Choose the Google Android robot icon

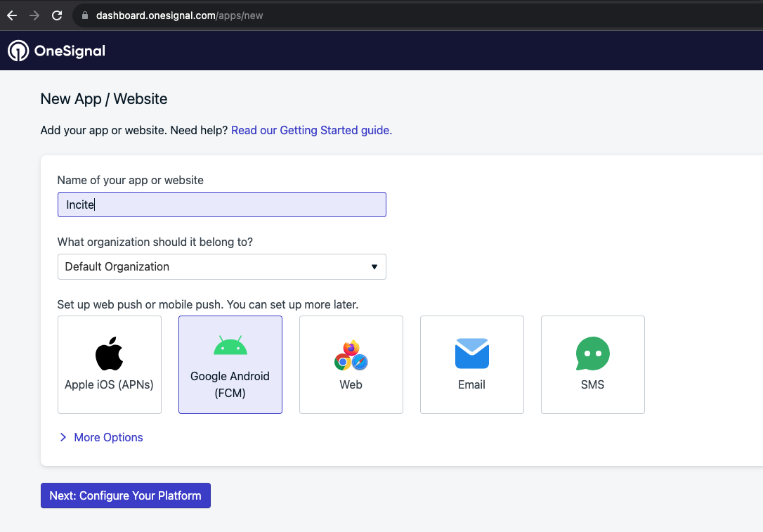pyautogui.click(x=230, y=346)
